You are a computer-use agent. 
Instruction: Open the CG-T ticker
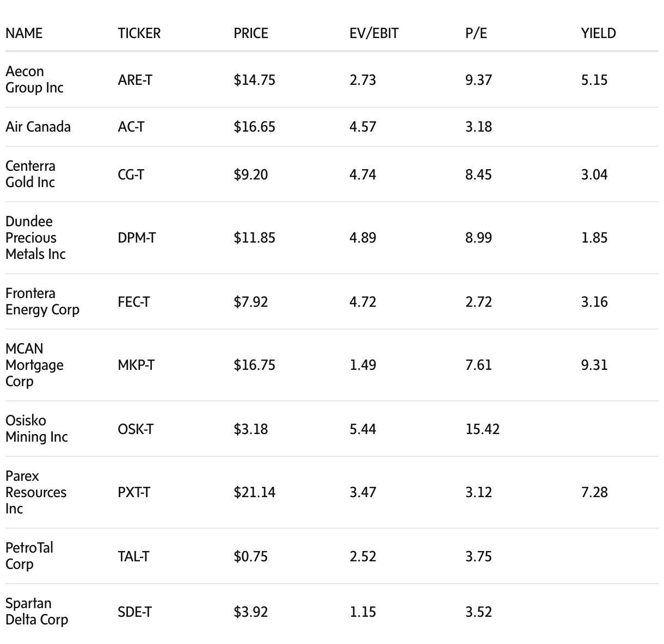click(x=131, y=175)
